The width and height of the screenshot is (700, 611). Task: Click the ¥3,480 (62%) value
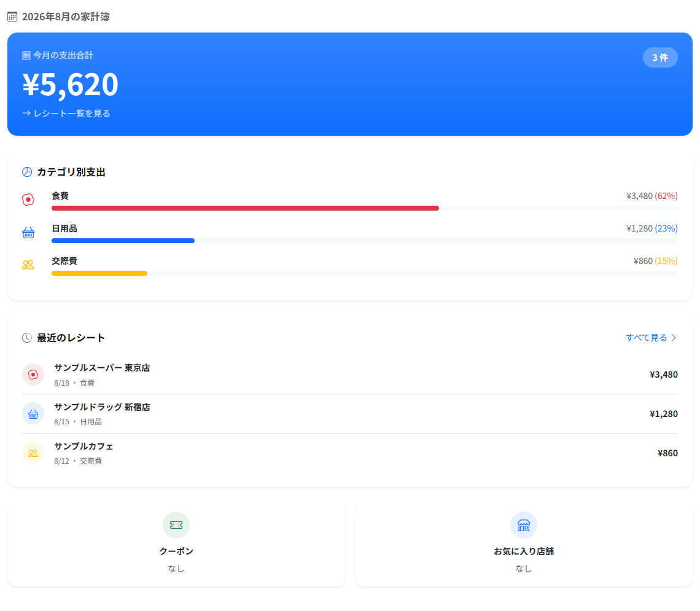pyautogui.click(x=651, y=196)
